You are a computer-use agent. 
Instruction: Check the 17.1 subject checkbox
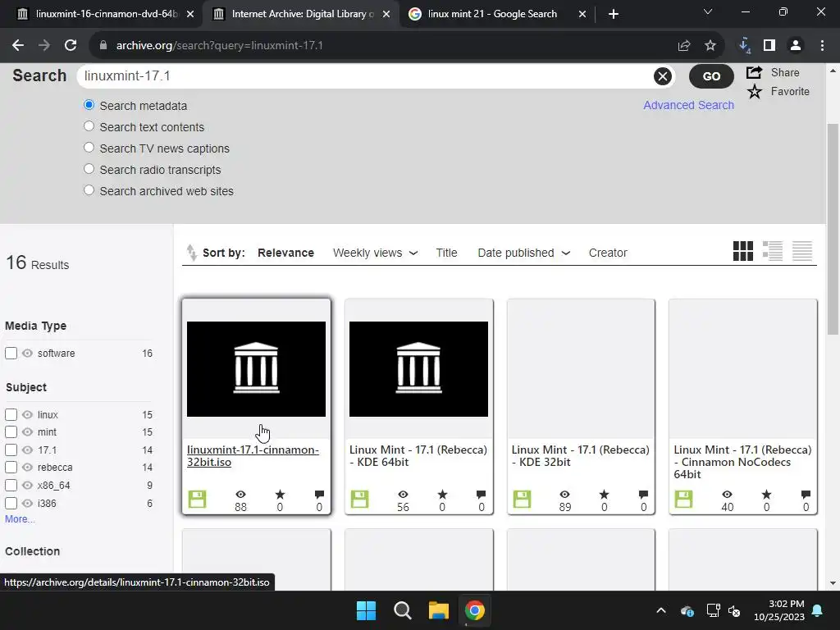[11, 450]
